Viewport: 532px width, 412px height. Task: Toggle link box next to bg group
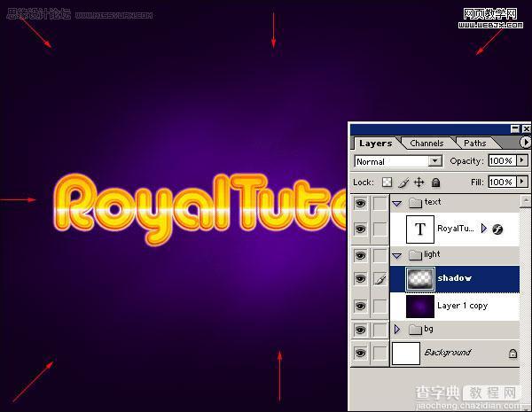pyautogui.click(x=379, y=330)
